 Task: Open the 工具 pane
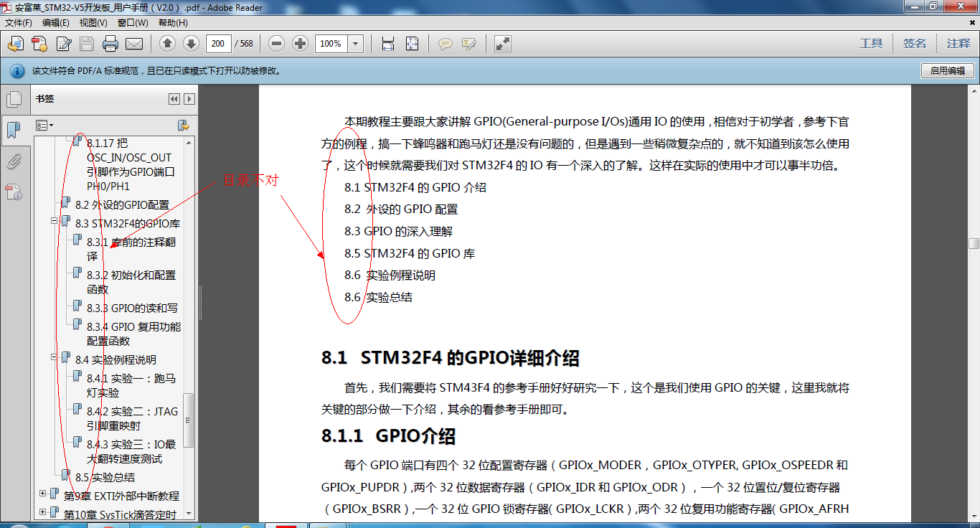871,44
